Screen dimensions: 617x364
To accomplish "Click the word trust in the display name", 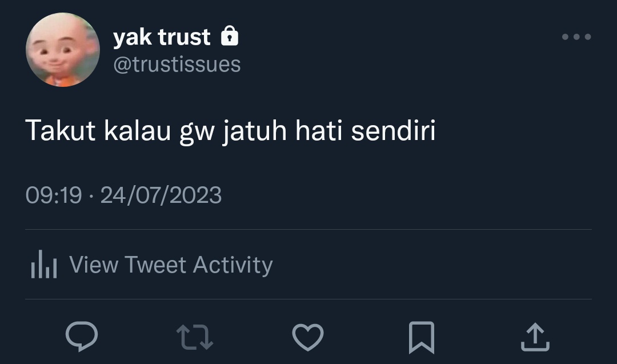I will (x=184, y=37).
